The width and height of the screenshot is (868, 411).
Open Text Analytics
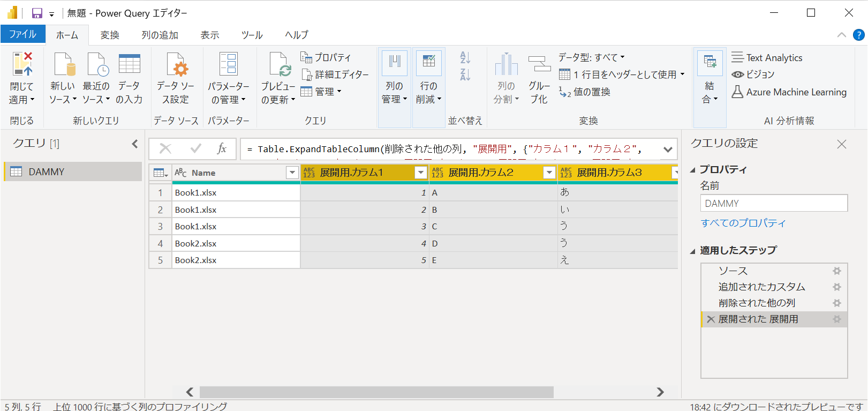click(767, 57)
